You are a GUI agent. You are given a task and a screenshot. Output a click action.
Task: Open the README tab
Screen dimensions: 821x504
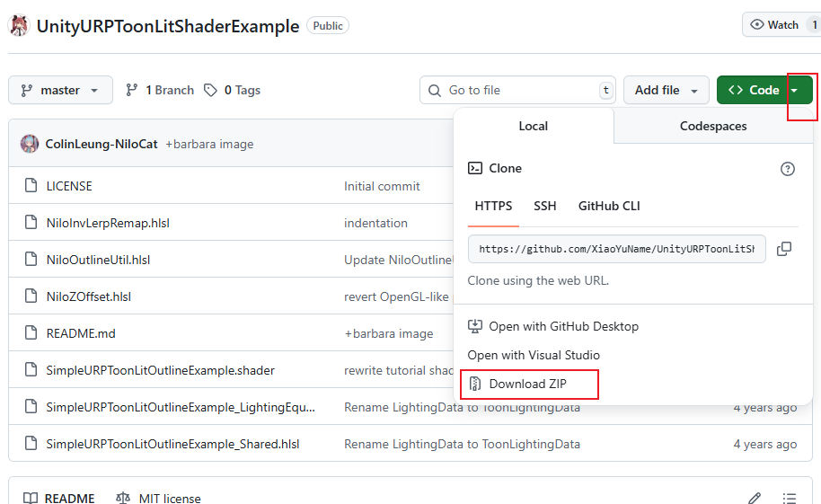point(58,499)
